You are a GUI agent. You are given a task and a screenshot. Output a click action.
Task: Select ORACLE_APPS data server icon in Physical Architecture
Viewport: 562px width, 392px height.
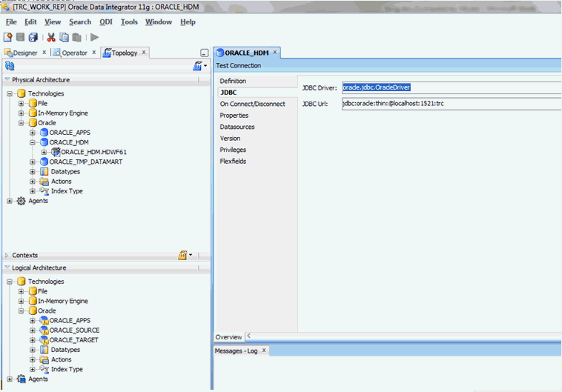pos(44,133)
